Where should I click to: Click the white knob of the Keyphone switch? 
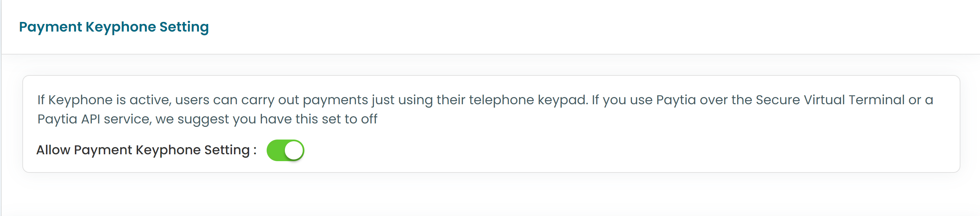294,150
